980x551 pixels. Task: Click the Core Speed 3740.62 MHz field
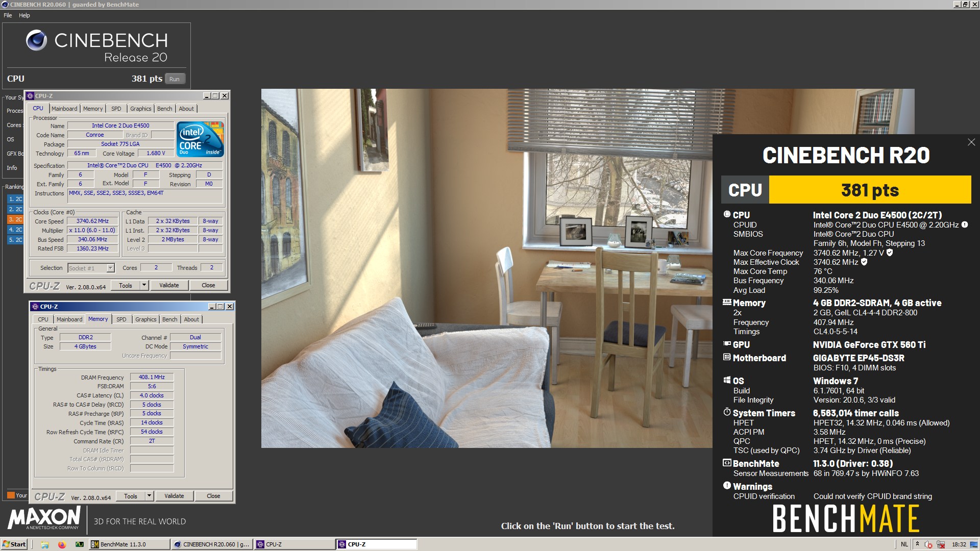[92, 221]
